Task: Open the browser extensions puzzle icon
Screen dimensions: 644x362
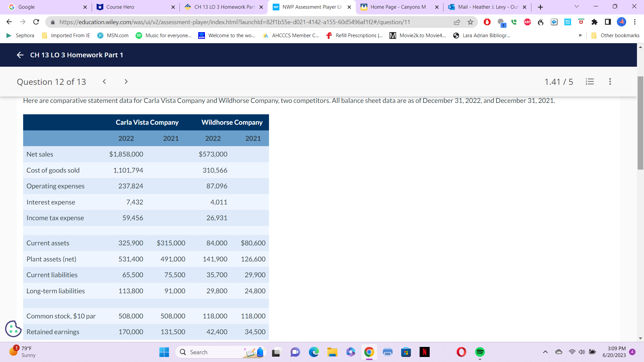Action: (594, 22)
